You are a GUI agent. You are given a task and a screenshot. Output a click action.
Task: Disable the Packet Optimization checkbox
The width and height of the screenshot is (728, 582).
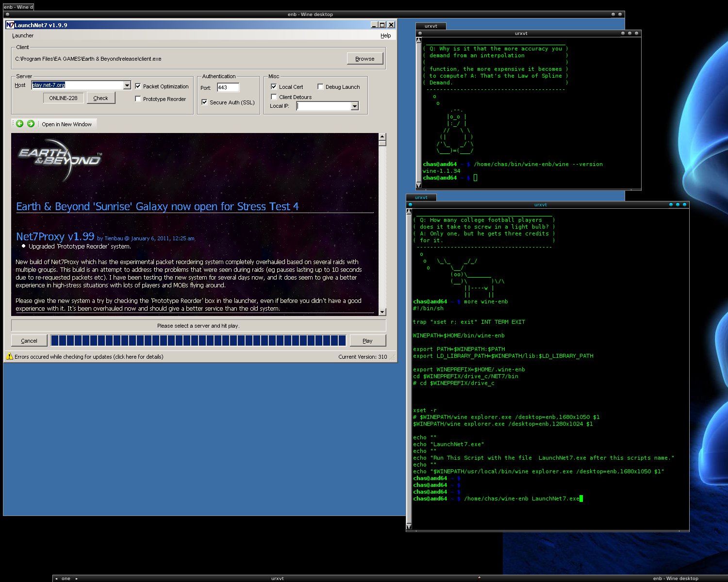pyautogui.click(x=138, y=86)
